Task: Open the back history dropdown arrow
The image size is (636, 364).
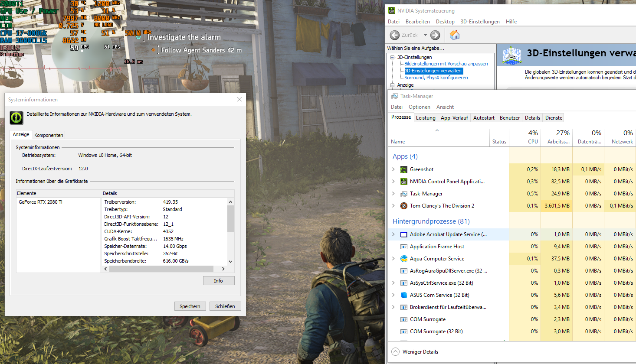Action: pos(425,35)
